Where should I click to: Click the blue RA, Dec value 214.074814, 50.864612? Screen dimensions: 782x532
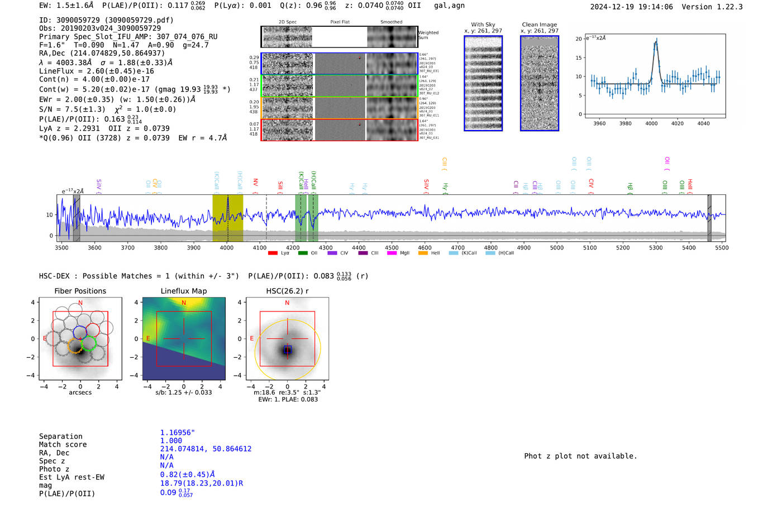pos(206,449)
